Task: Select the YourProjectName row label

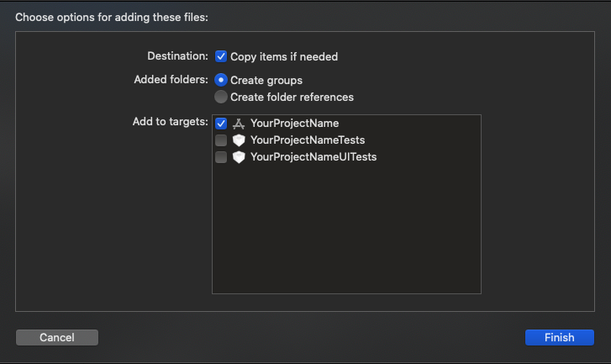Action: click(294, 123)
